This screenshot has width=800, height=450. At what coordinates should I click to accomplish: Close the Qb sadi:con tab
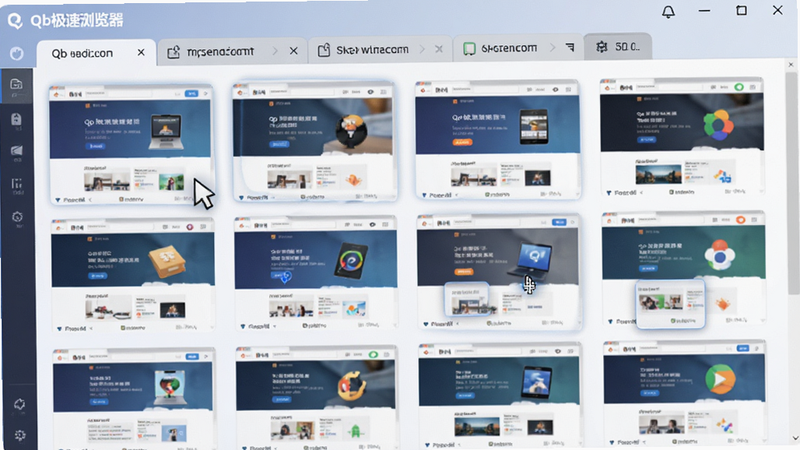(141, 53)
